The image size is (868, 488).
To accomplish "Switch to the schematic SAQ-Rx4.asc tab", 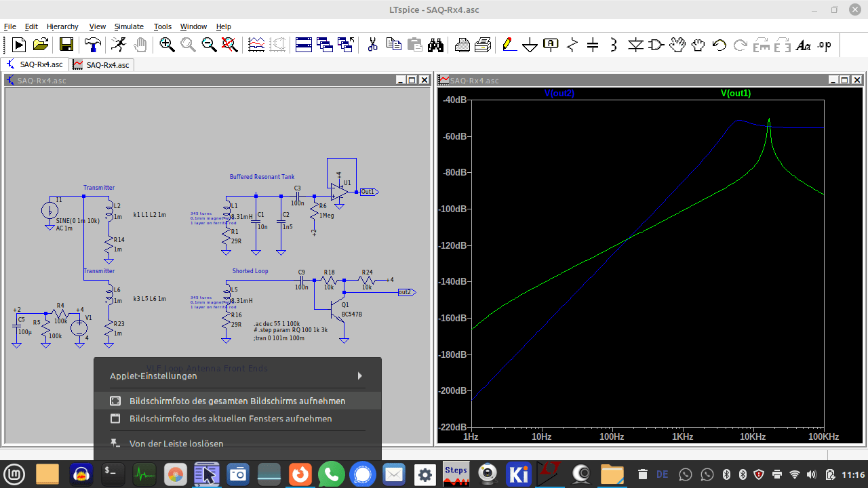I will point(35,64).
